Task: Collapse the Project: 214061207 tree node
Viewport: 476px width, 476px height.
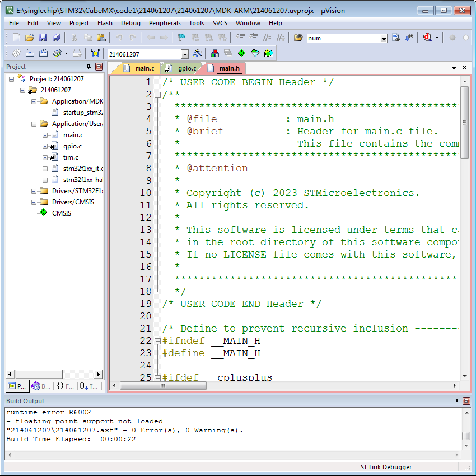Action: coord(11,79)
